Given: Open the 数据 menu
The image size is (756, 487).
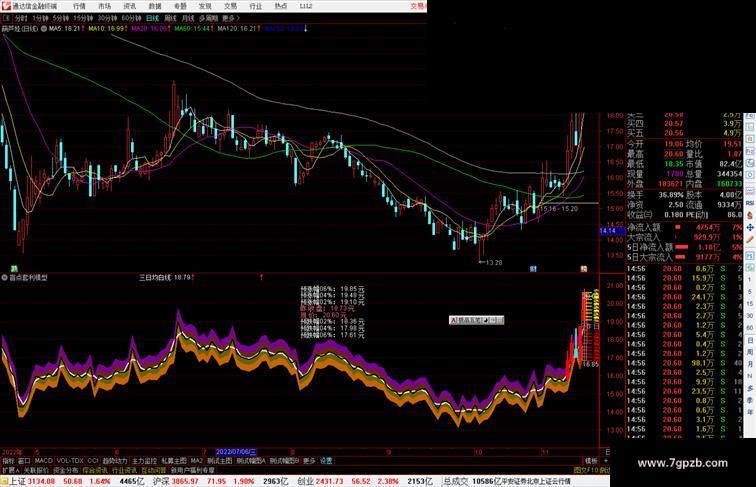Looking at the screenshot, I should pos(155,6).
